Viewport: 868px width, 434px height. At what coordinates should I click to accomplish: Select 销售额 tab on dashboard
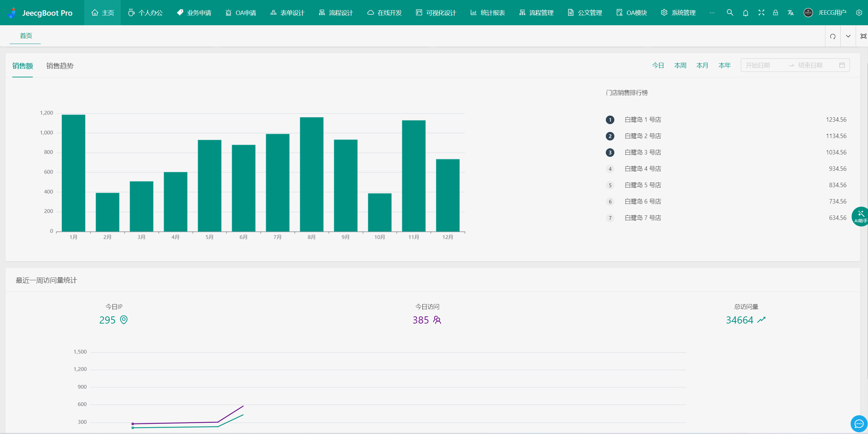point(22,66)
